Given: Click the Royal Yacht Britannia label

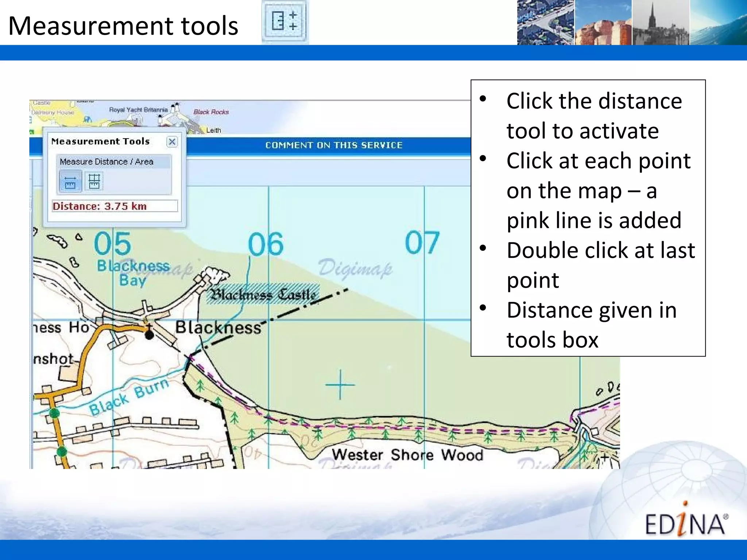Looking at the screenshot, I should click(139, 110).
